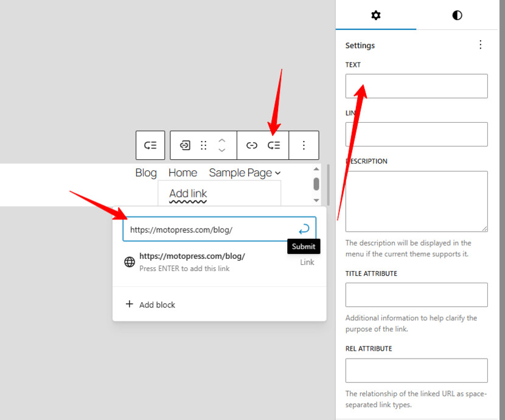Open Settings panel three-dot options

[480, 45]
